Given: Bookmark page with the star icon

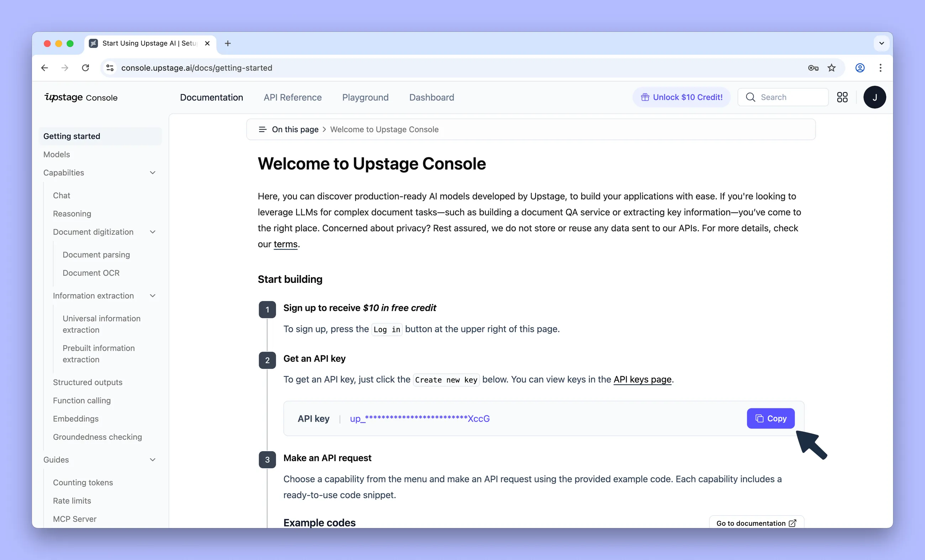Looking at the screenshot, I should pos(831,68).
